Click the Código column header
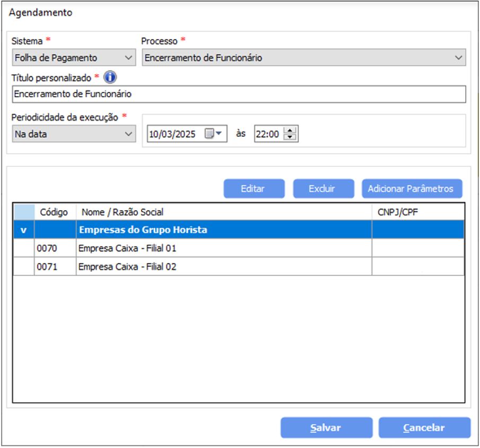This screenshot has height=448, width=480. tap(55, 212)
